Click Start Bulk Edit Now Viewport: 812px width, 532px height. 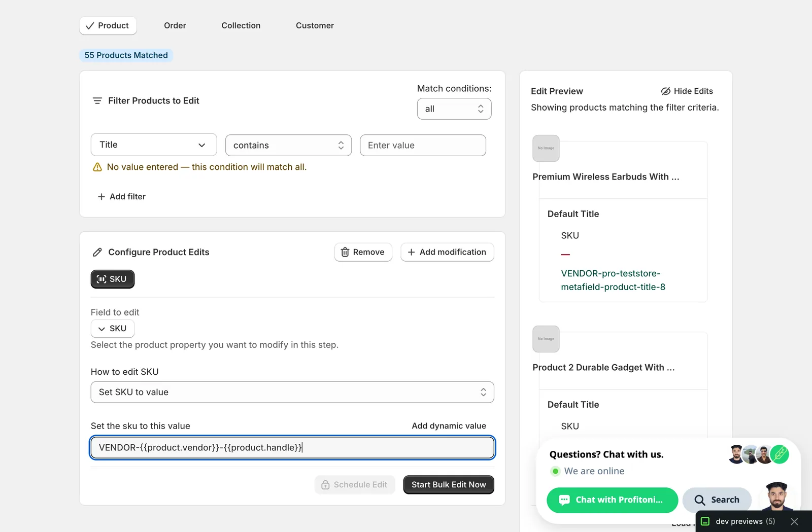point(449,485)
